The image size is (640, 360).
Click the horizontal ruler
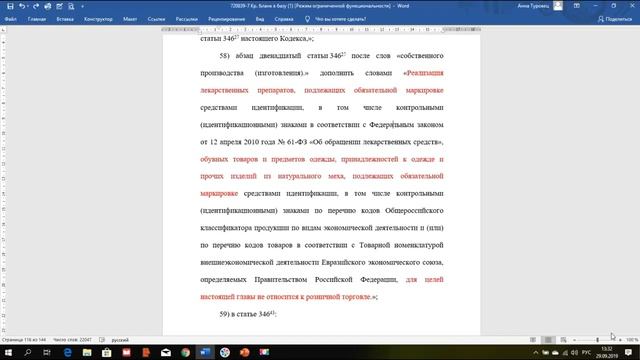coord(321,29)
